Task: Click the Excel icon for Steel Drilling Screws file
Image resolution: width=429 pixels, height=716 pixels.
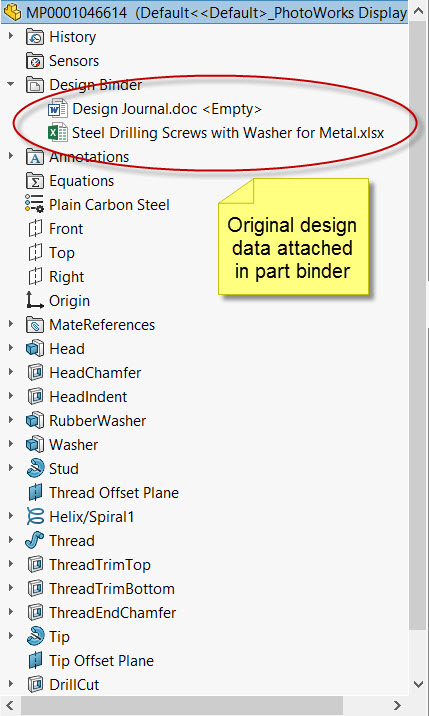Action: click(x=58, y=133)
